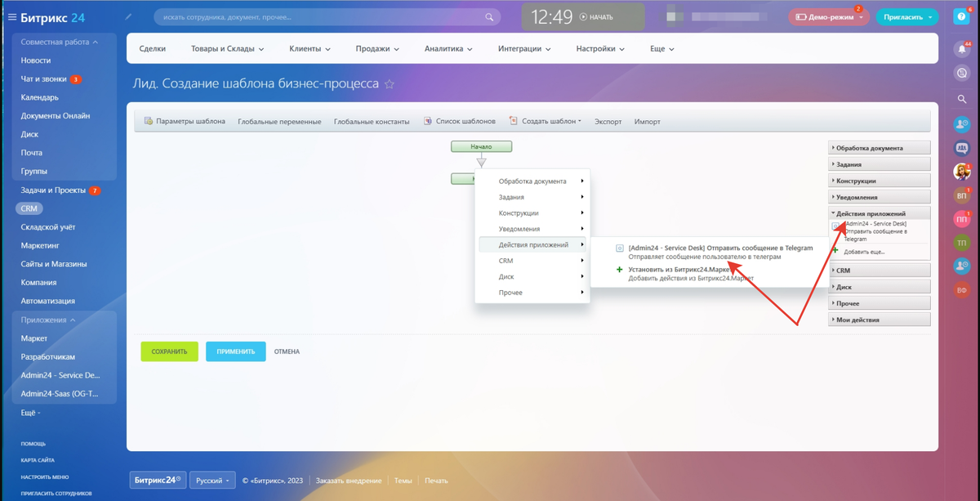Open CRM context menu item
The image size is (980, 501).
[532, 261]
